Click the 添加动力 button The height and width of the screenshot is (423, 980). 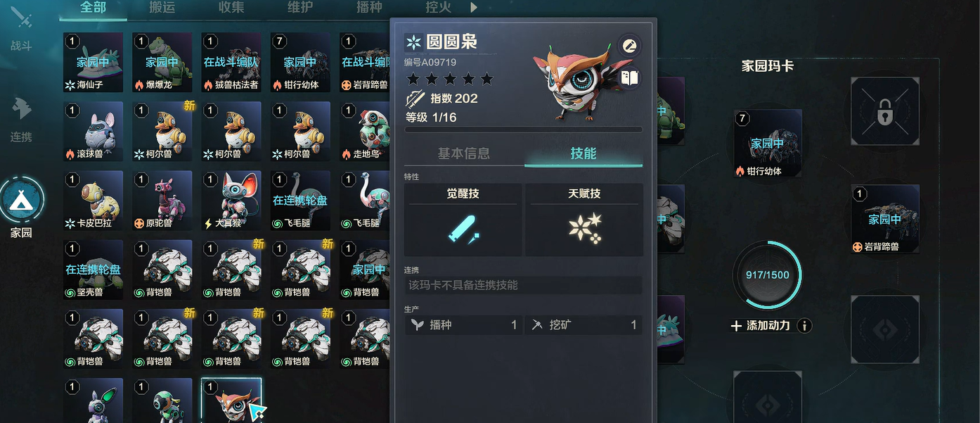point(761,326)
